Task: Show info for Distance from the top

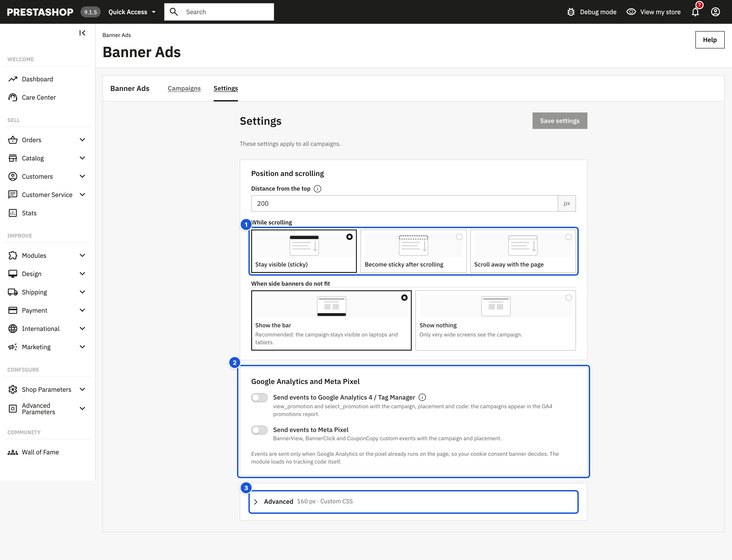Action: click(x=317, y=189)
